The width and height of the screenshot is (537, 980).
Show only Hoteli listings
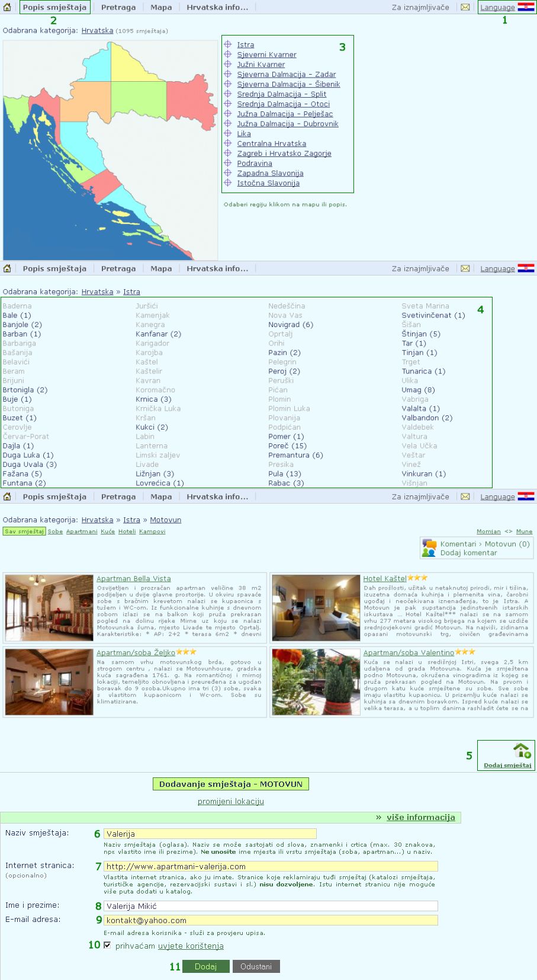click(127, 531)
